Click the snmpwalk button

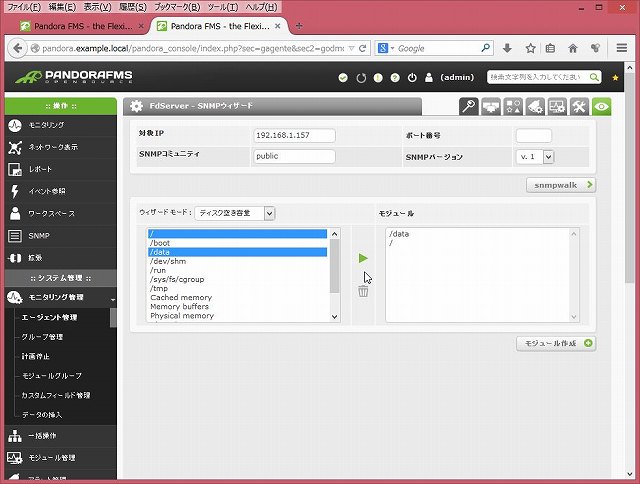[x=561, y=185]
